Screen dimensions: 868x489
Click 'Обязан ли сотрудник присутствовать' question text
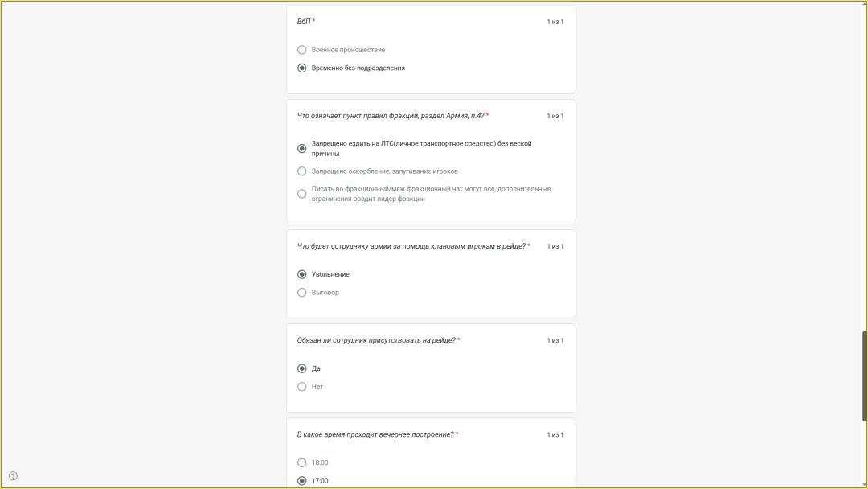point(376,340)
